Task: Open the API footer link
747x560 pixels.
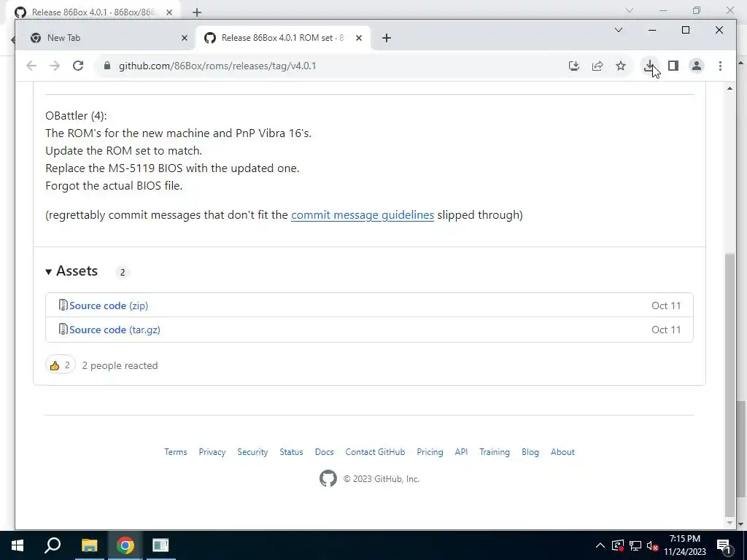Action: pyautogui.click(x=461, y=452)
